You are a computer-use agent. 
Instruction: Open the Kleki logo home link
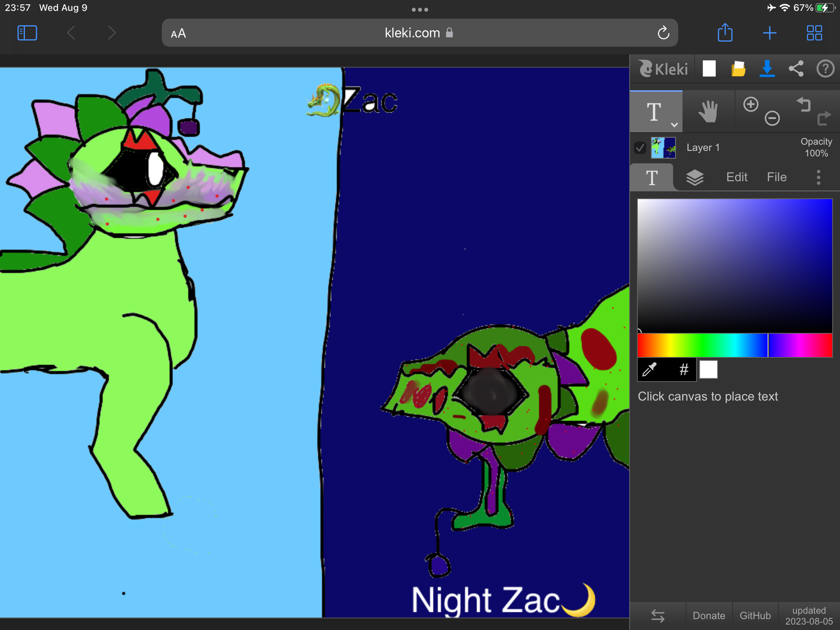663,69
